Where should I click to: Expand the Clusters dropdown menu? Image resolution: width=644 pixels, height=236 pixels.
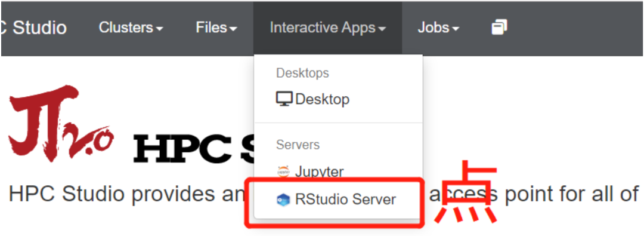click(131, 28)
